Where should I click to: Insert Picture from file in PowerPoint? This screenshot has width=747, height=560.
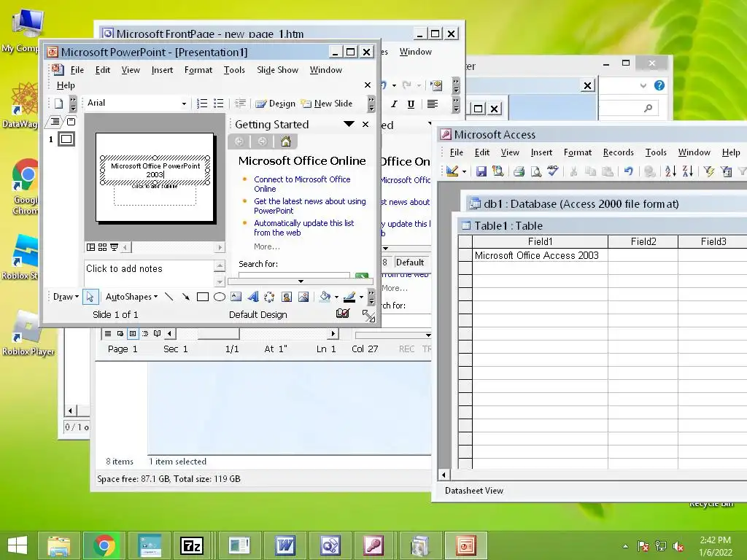303,297
